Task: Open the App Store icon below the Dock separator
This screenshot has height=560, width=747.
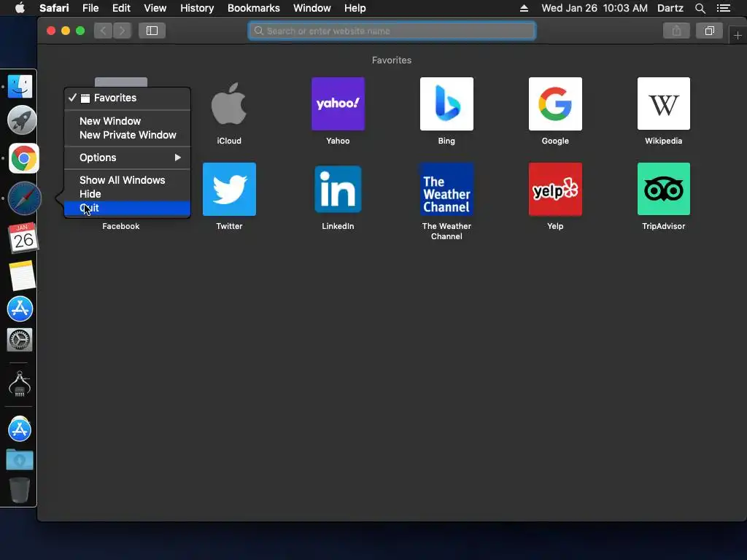Action: [x=20, y=429]
